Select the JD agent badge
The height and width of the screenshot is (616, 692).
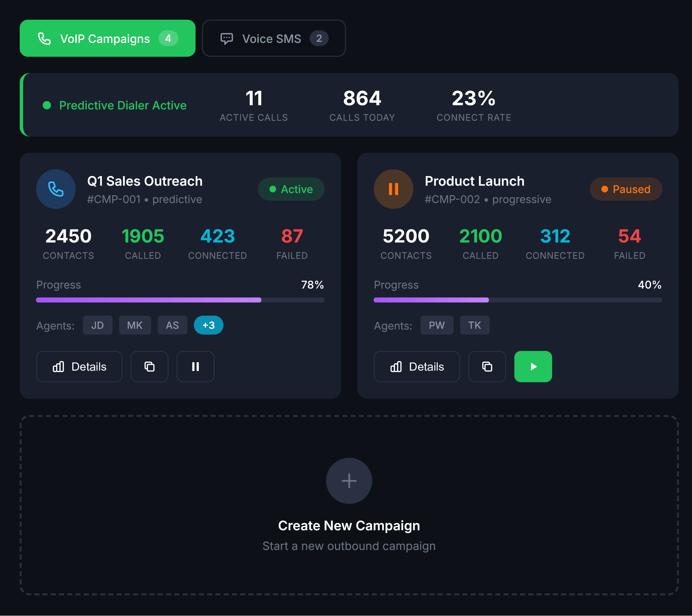98,325
